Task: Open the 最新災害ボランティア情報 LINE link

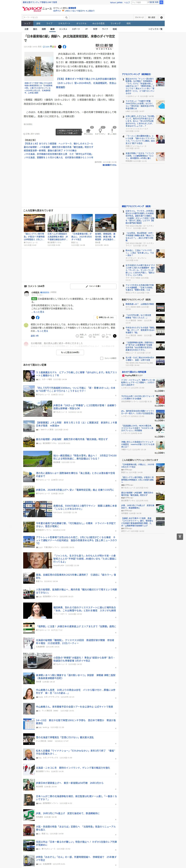Action: (40, 2)
